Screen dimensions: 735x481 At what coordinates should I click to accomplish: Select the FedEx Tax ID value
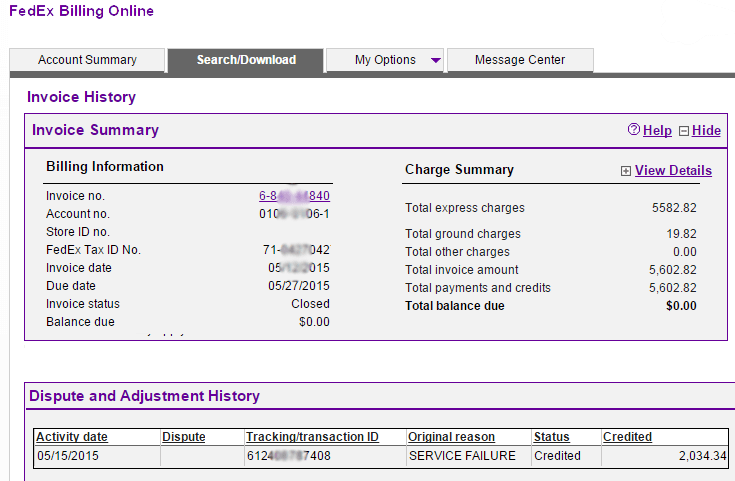click(x=297, y=250)
